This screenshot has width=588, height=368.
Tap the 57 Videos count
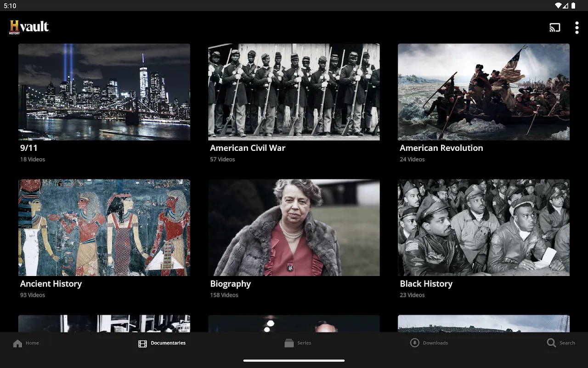coord(222,160)
